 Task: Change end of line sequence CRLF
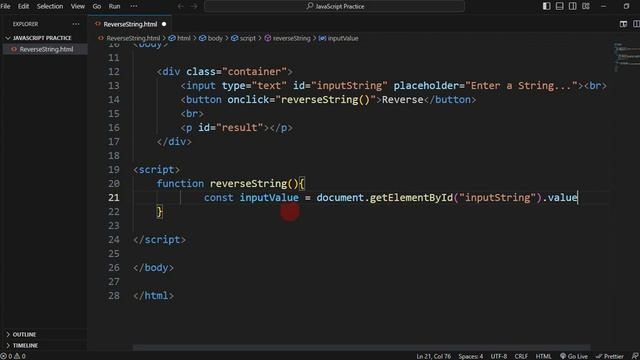click(521, 356)
